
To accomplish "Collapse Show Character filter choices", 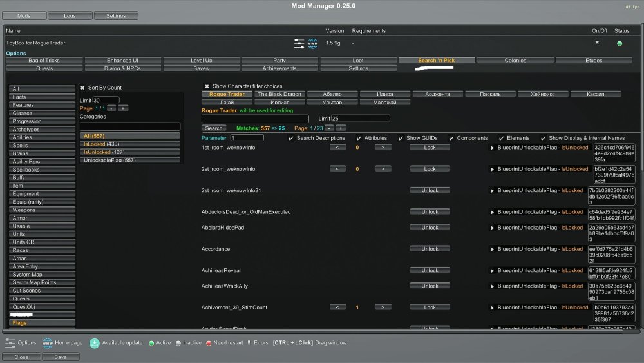I will (207, 86).
